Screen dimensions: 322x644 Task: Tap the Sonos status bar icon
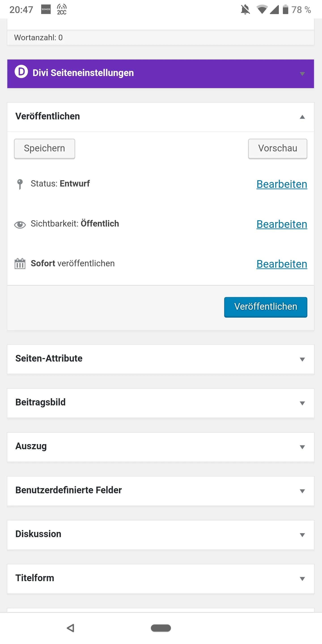46,9
